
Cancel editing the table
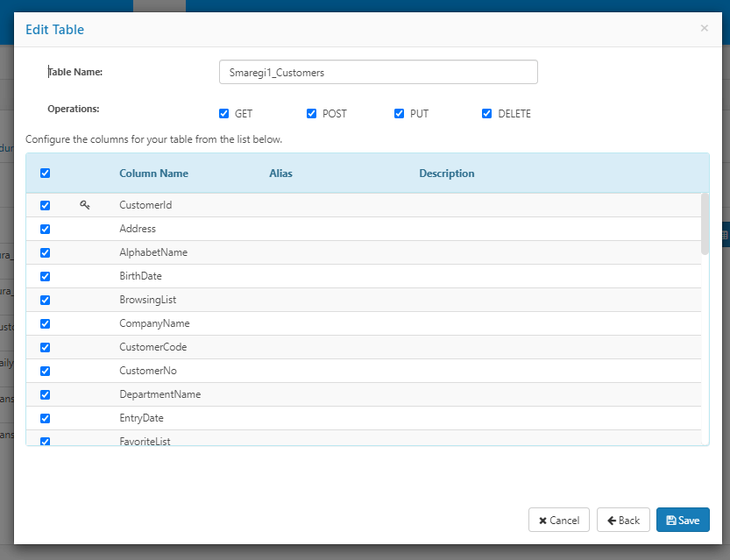point(558,521)
